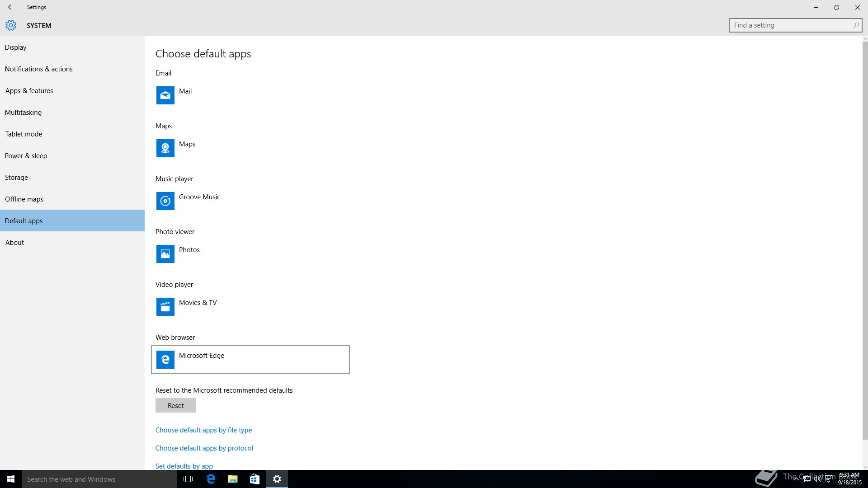Launch File Explorer from the taskbar

(232, 479)
